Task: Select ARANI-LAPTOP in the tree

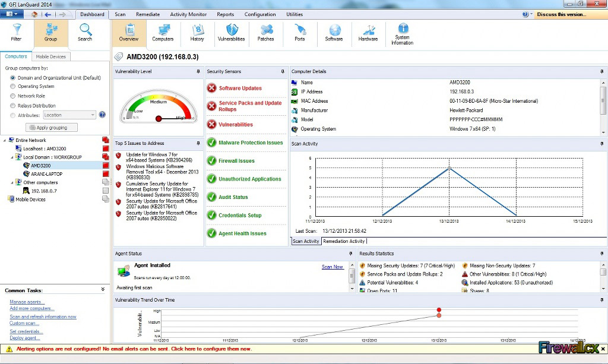Action: click(46, 174)
